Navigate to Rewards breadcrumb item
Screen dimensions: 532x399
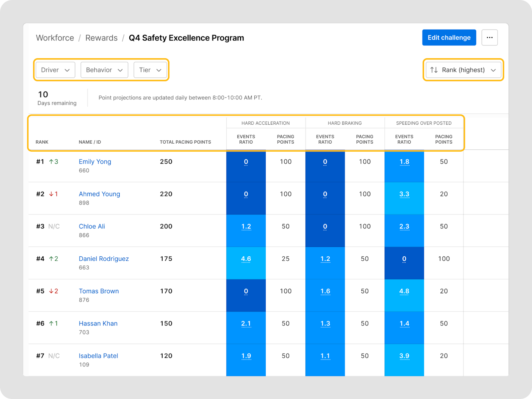pos(101,38)
